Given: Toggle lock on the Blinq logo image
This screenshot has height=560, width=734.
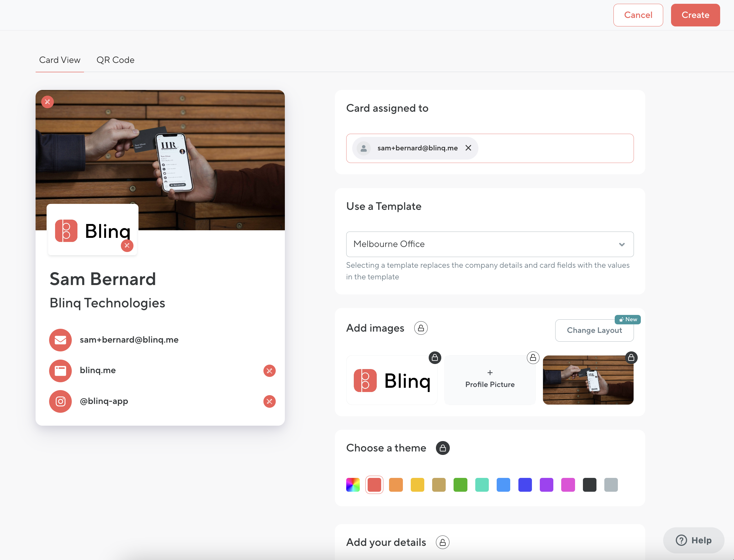Looking at the screenshot, I should coord(435,358).
